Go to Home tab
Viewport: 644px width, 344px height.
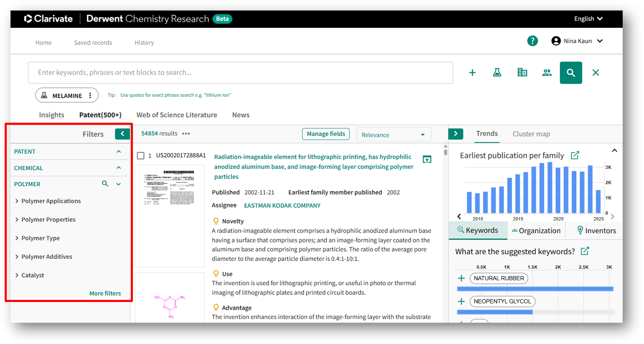click(x=43, y=42)
